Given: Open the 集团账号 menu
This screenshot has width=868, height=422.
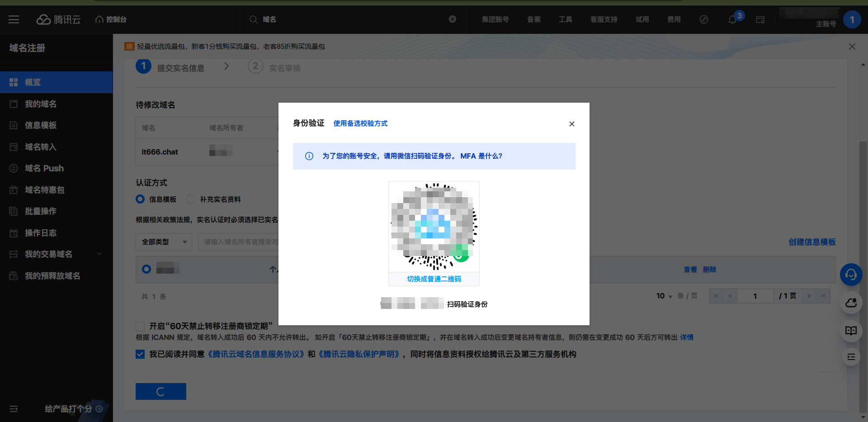Looking at the screenshot, I should click(495, 19).
